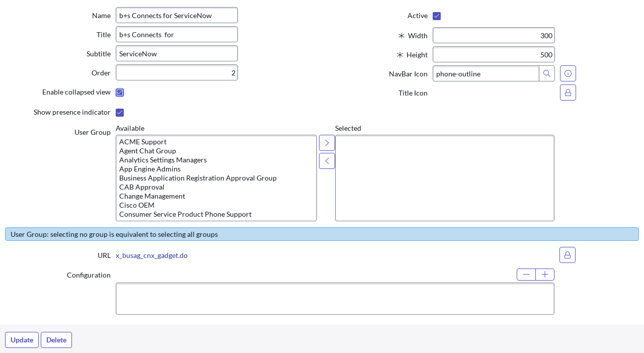
Task: Open the x_busag_cnx_gadget.do URL link
Action: pyautogui.click(x=151, y=255)
